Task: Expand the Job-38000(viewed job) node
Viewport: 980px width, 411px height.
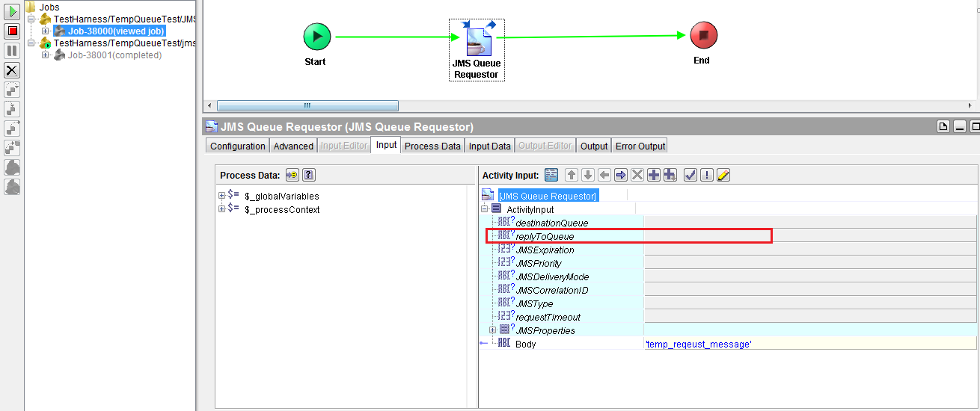Action: tap(46, 31)
